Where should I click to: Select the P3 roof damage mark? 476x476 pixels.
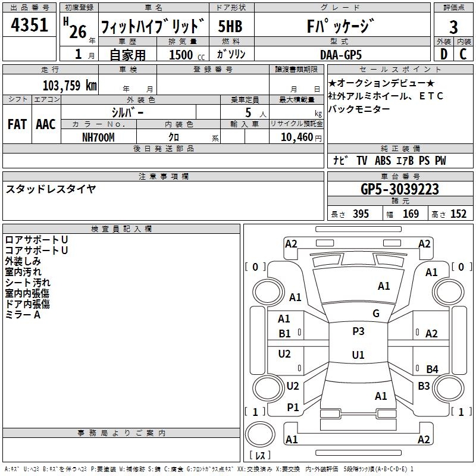click(358, 331)
